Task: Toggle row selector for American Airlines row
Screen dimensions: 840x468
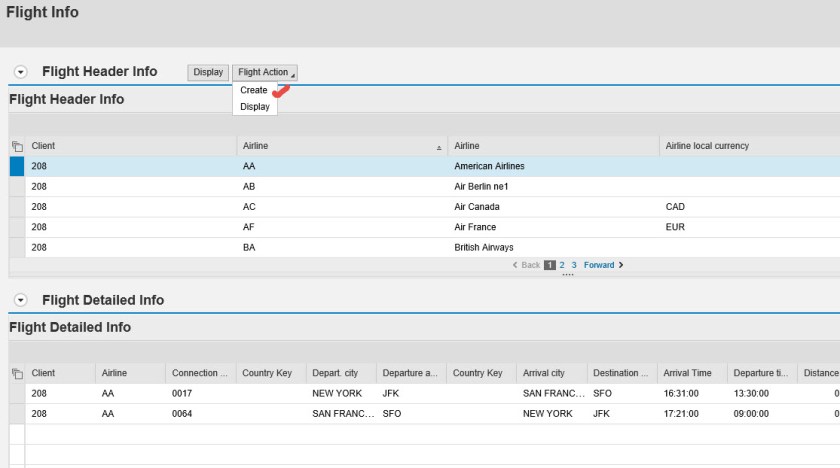Action: point(16,166)
